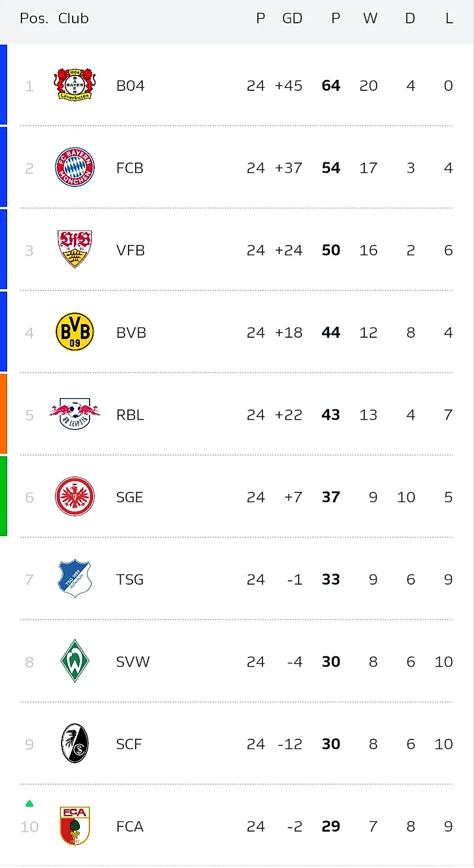
Task: Open the FC Augsburg crest
Action: 75,826
